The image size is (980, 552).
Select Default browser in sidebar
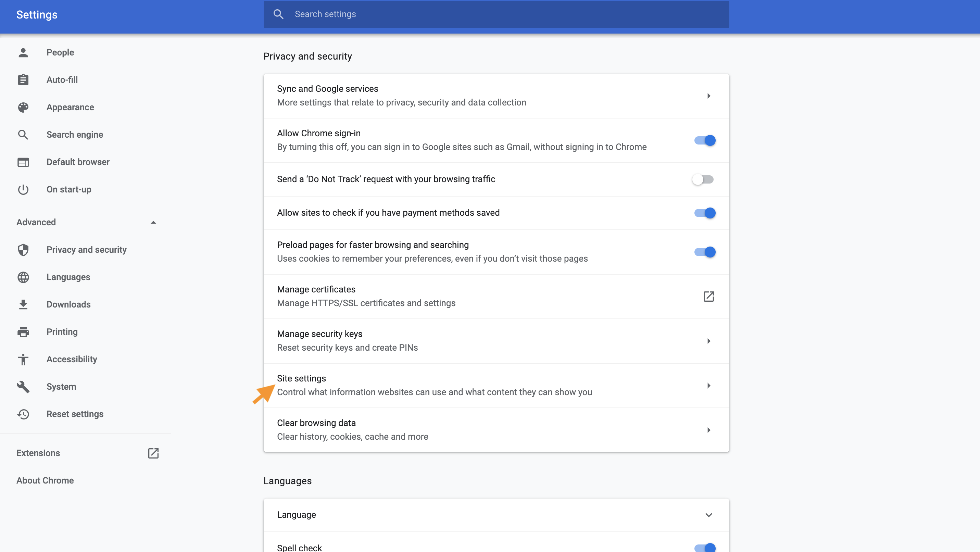point(78,162)
